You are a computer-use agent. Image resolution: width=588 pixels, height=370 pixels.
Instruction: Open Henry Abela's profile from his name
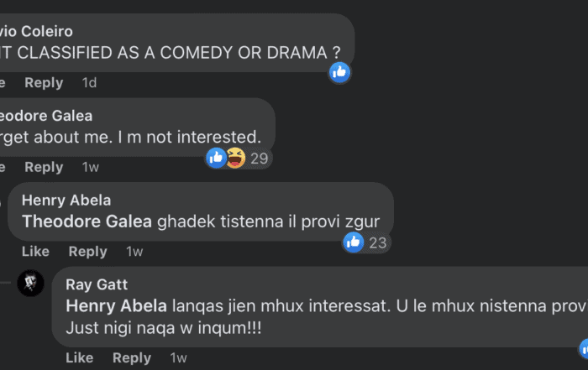pyautogui.click(x=66, y=200)
